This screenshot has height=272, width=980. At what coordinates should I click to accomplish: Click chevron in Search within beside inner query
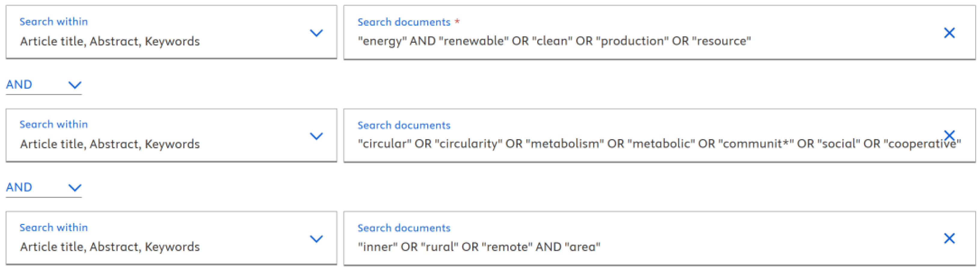pos(316,239)
